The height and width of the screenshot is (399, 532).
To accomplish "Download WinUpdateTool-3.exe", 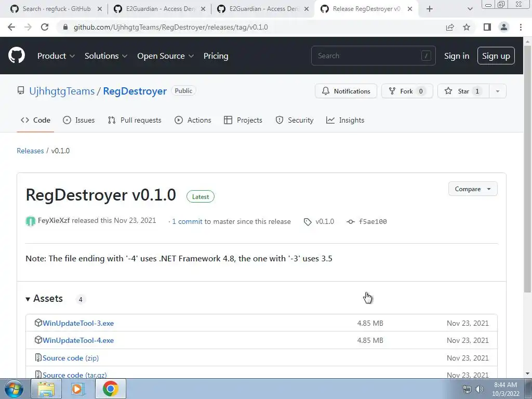I will pos(78,323).
